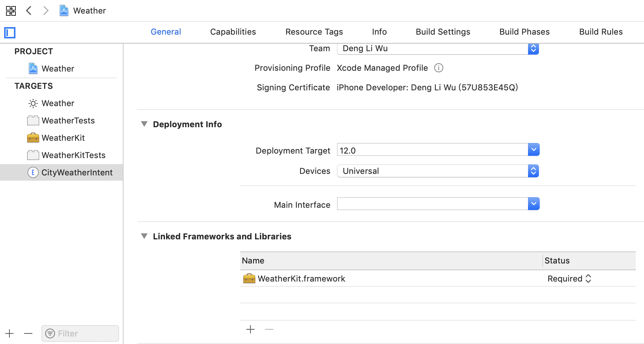Toggle the targets sidebar panel icon

[10, 33]
